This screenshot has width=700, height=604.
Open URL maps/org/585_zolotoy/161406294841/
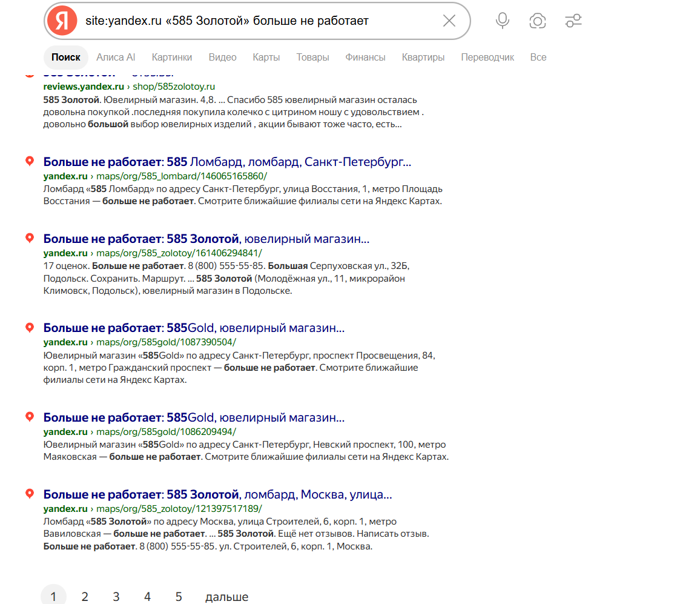(153, 253)
